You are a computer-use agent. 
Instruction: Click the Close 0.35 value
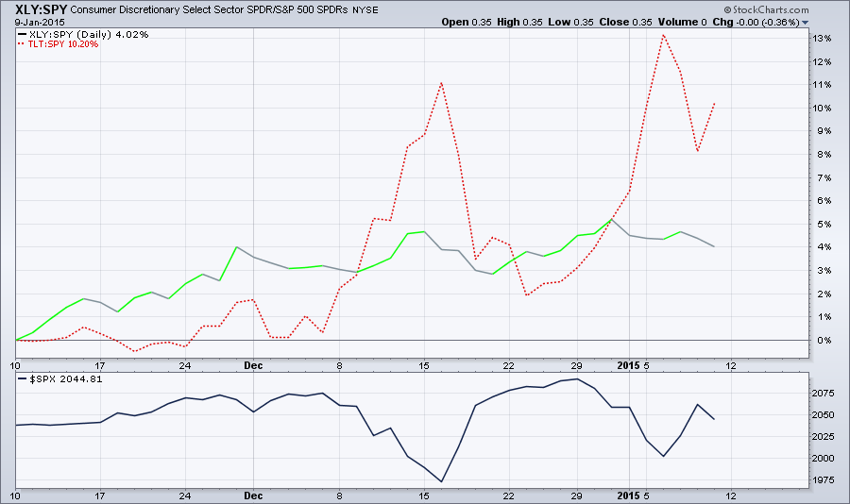point(625,23)
